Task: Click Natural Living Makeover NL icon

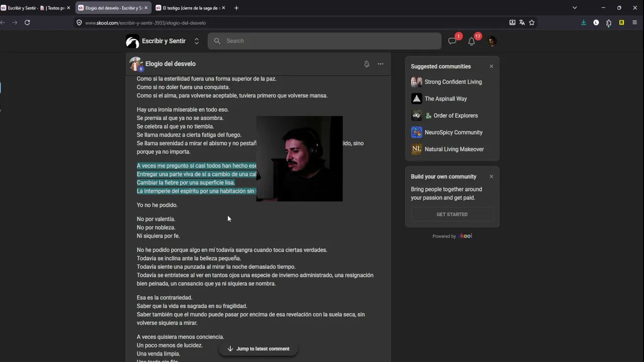Action: coord(417,149)
